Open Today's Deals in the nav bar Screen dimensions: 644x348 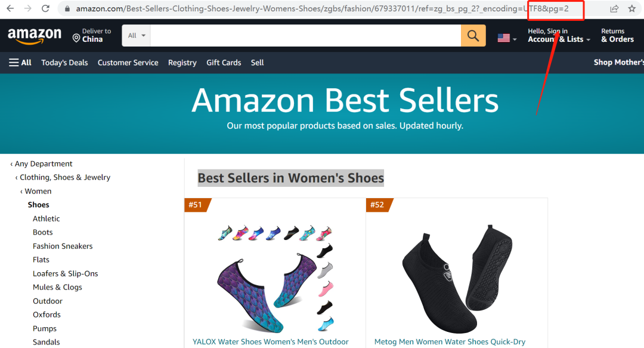click(x=64, y=63)
